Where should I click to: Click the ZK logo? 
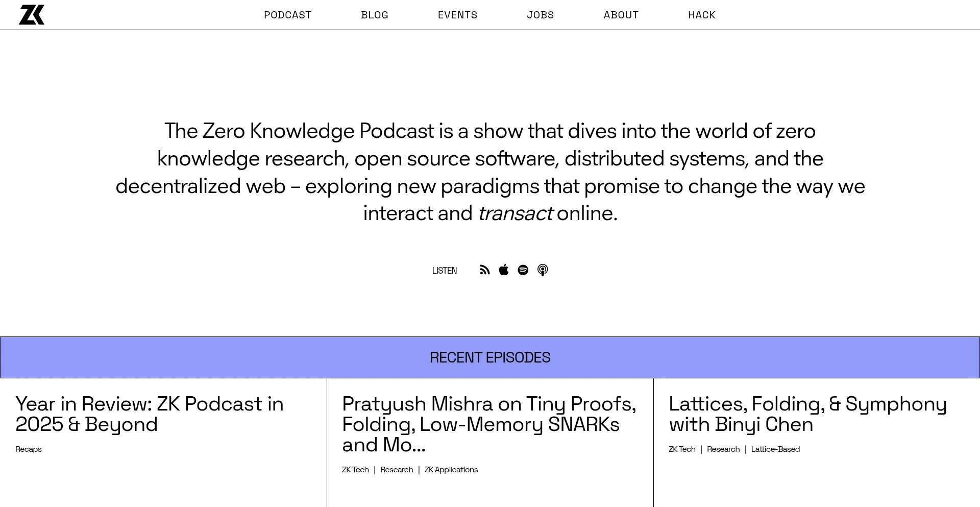coord(32,14)
